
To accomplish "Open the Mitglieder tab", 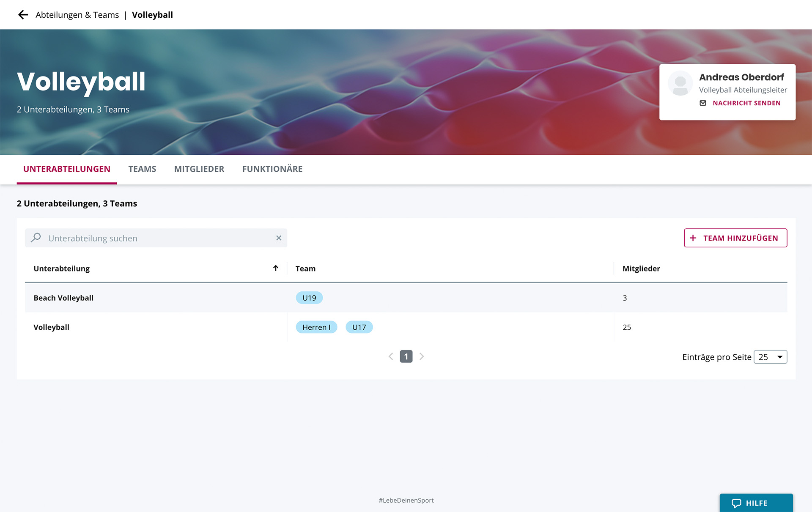I will click(x=199, y=169).
